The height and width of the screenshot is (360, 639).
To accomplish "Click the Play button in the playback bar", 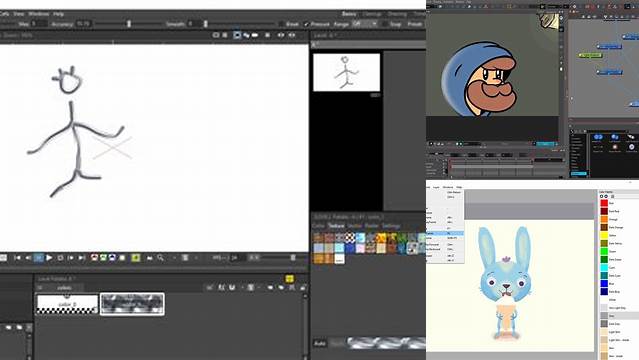I will (49, 258).
